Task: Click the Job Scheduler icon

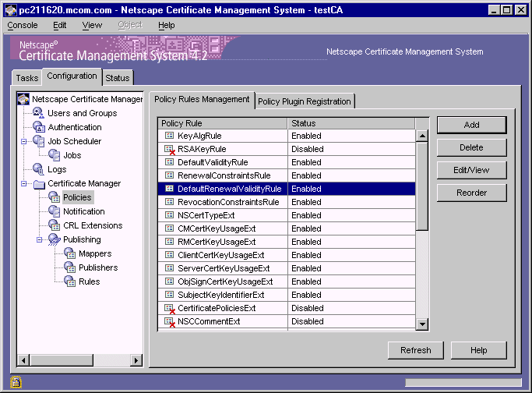Action: pos(39,141)
